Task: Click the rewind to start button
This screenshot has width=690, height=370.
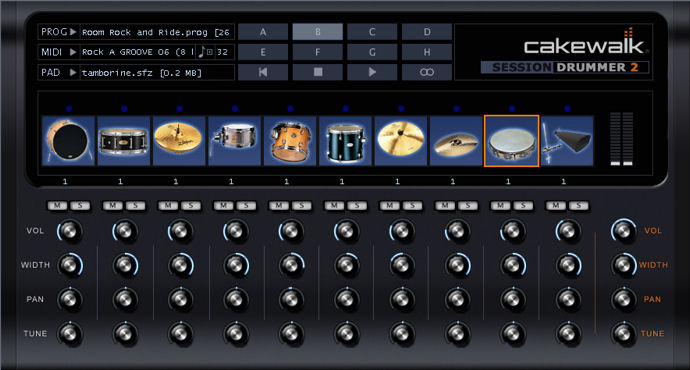Action: click(x=263, y=72)
